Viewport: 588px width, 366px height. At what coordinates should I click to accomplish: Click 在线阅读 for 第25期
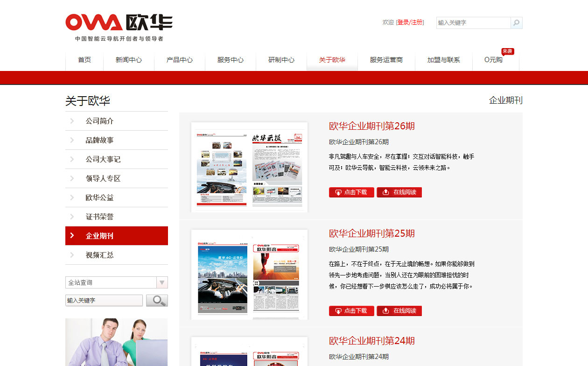coord(399,311)
